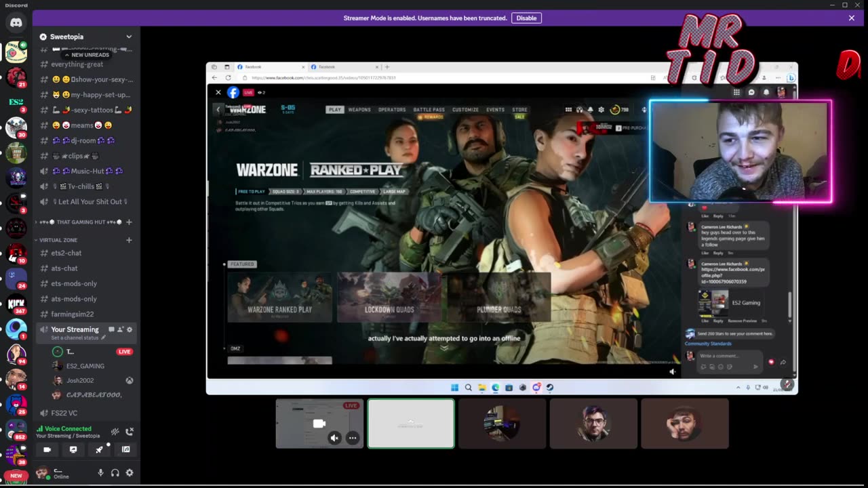
Task: Join Let All Your Shit Out voice channel
Action: pos(86,201)
